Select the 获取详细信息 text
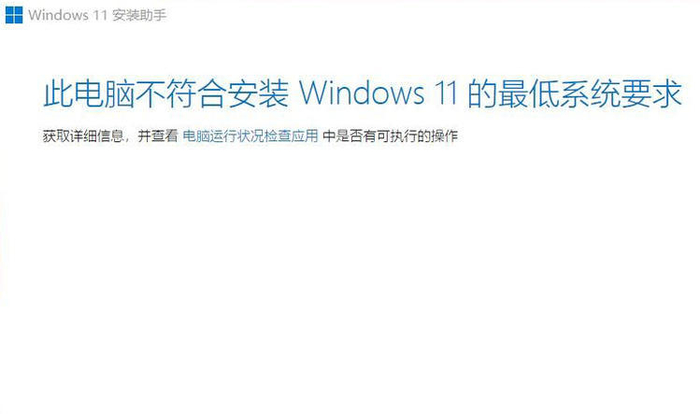700x414 pixels. tap(83, 136)
